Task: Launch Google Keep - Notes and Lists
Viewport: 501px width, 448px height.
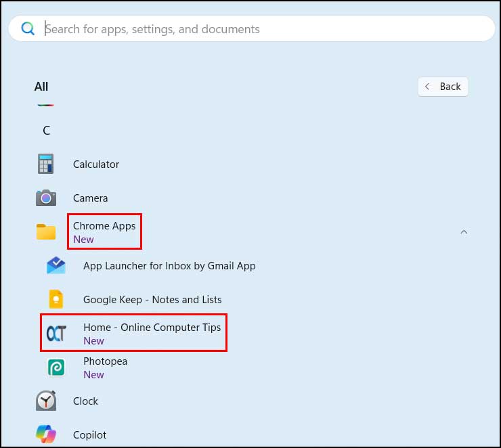Action: pyautogui.click(x=152, y=300)
